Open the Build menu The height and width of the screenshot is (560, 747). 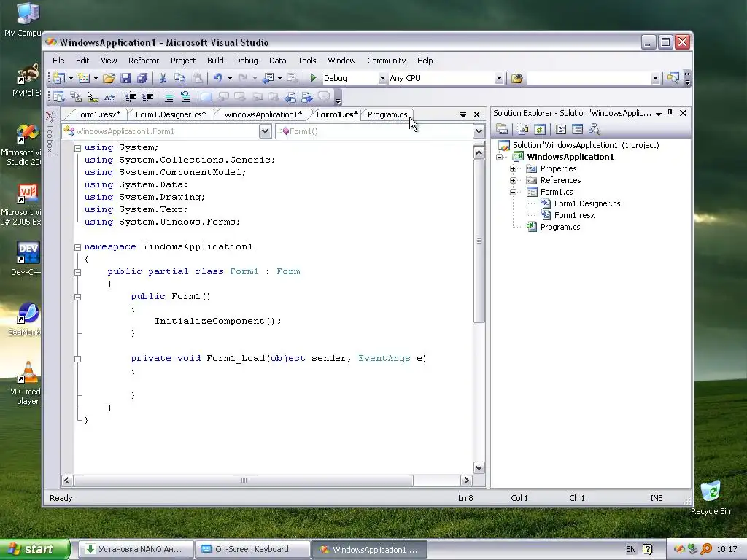(x=215, y=61)
